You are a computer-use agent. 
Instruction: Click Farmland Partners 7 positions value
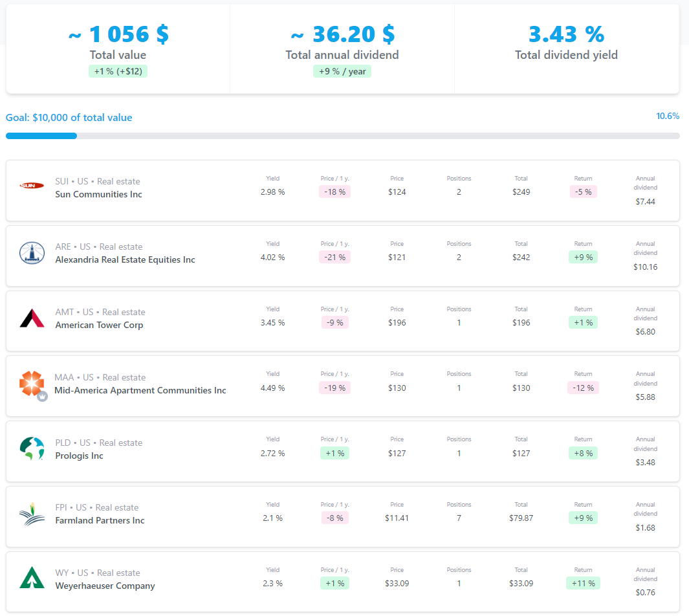[x=459, y=518]
